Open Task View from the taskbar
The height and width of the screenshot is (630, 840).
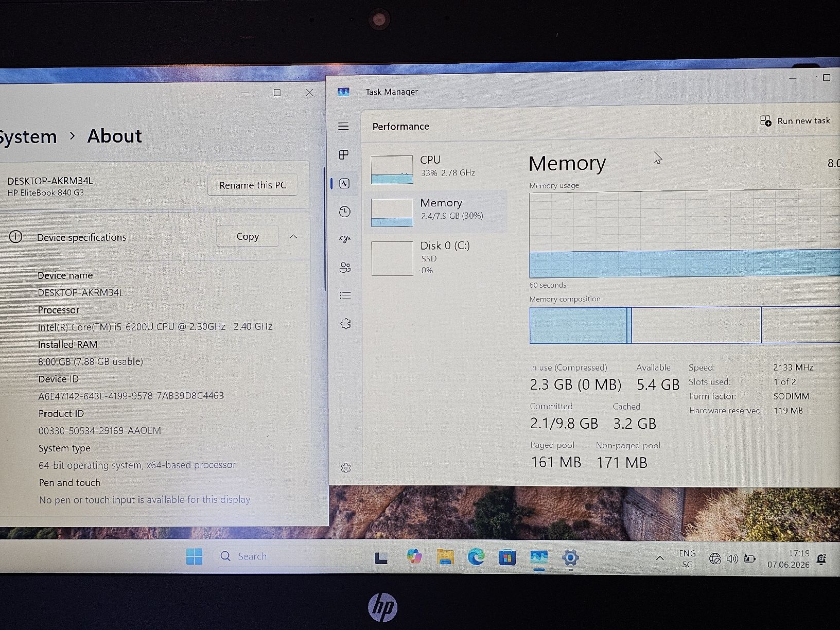click(x=381, y=557)
